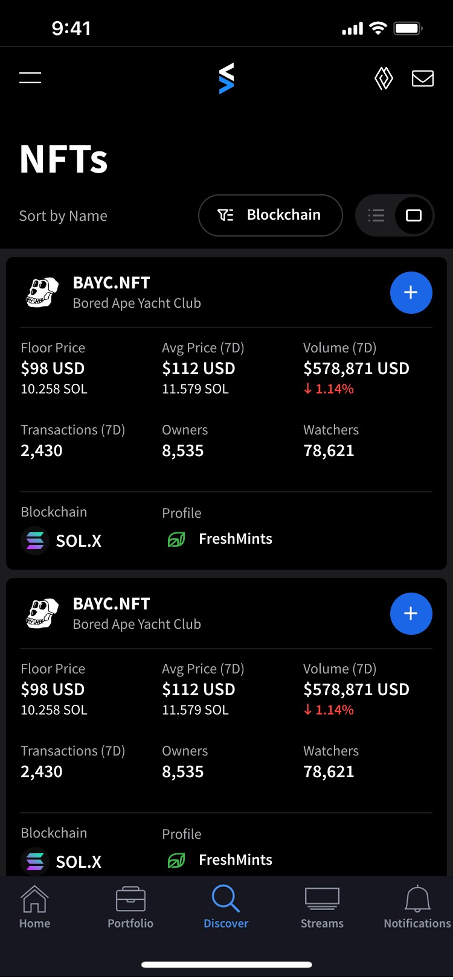Screen dimensions: 453x980
Task: Open FreshMints profile link in second card
Action: [236, 860]
